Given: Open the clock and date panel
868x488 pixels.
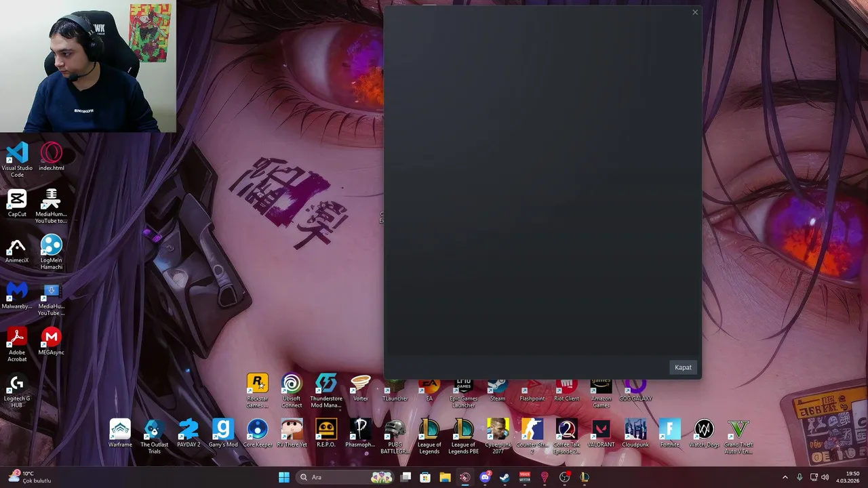Looking at the screenshot, I should pos(848,477).
